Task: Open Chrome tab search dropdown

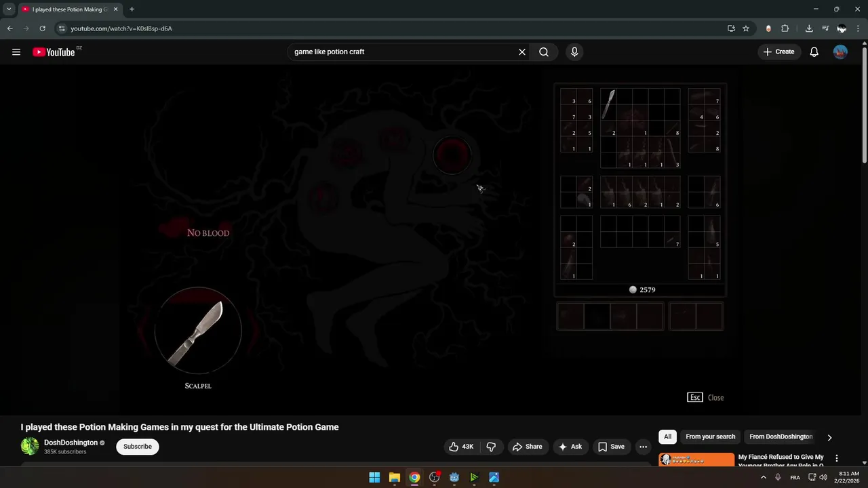Action: coord(9,9)
